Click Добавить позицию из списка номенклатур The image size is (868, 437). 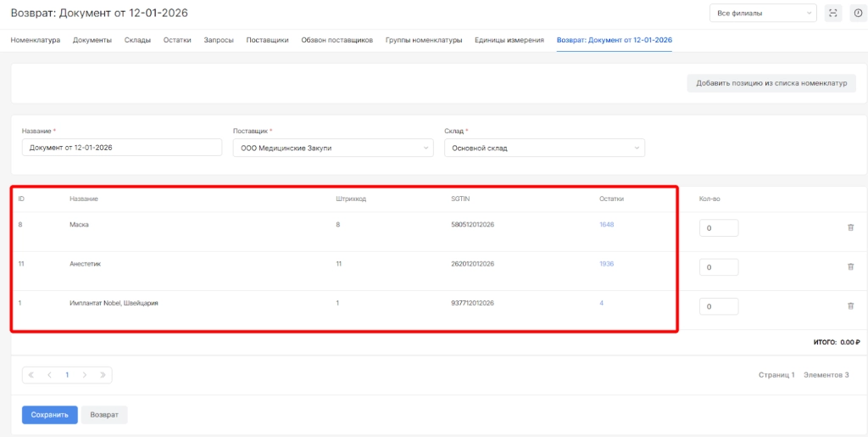(x=771, y=83)
